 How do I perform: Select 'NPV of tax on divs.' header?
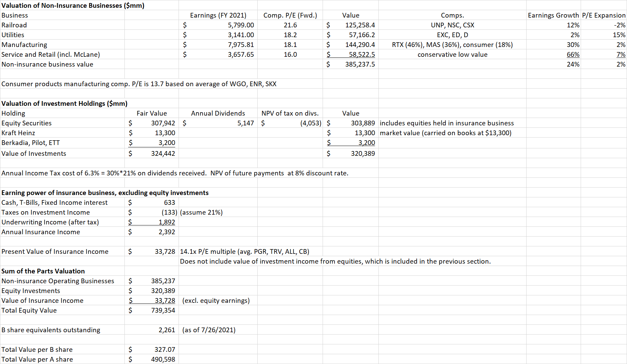[x=290, y=113]
